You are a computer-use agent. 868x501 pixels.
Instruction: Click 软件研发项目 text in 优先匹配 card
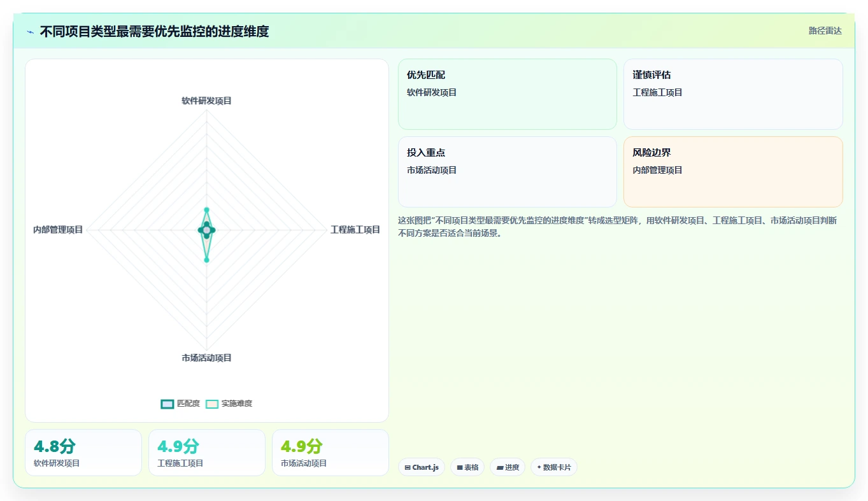432,92
